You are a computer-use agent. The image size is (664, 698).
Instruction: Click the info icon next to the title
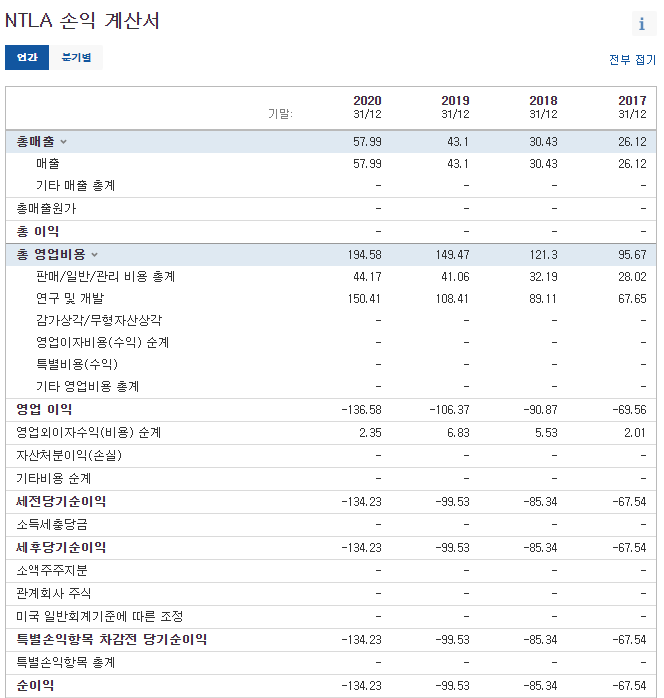(644, 24)
